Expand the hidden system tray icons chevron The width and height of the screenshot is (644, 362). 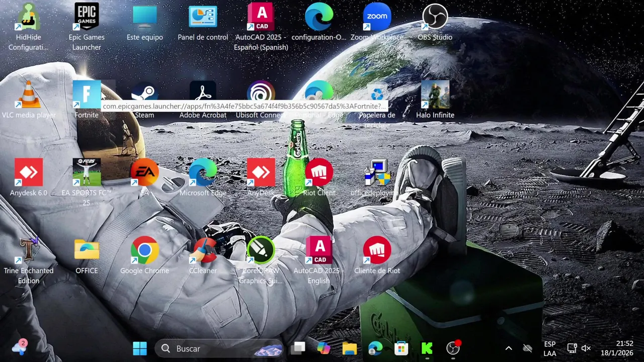(509, 348)
